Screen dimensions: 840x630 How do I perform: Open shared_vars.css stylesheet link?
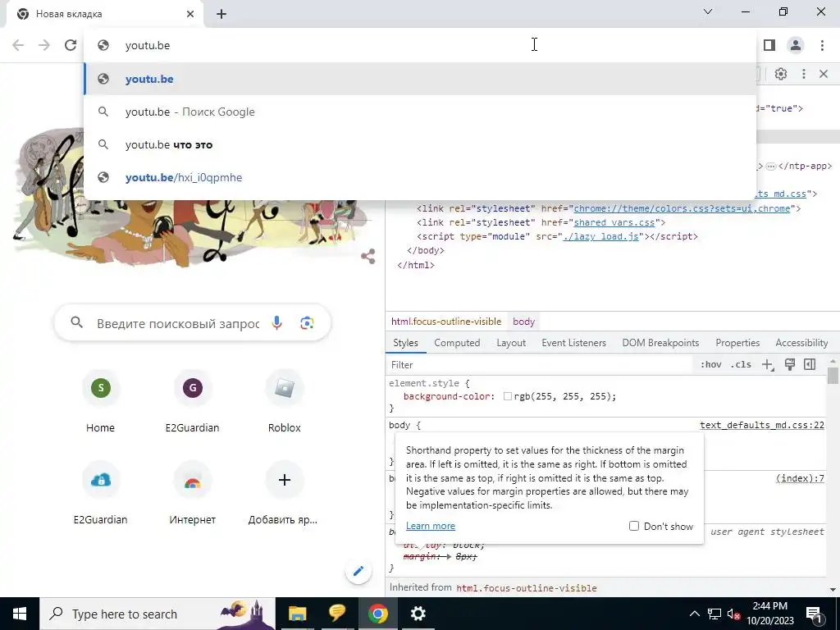tap(614, 222)
